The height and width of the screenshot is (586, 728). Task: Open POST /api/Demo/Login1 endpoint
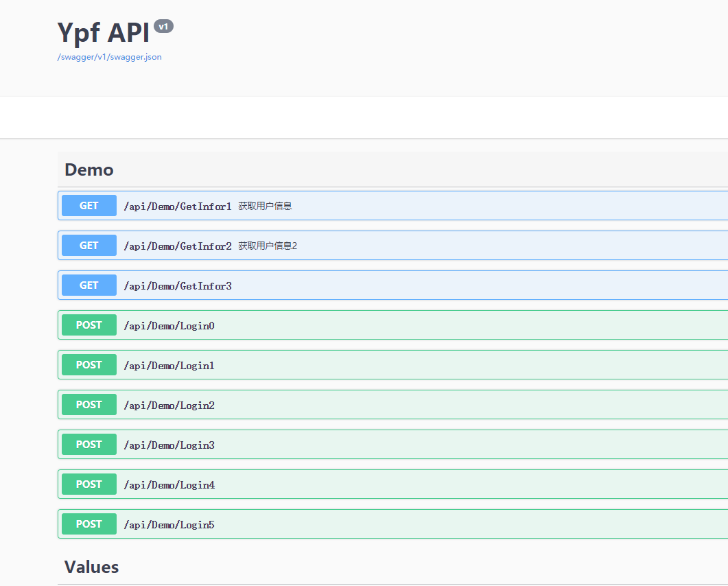pyautogui.click(x=392, y=365)
